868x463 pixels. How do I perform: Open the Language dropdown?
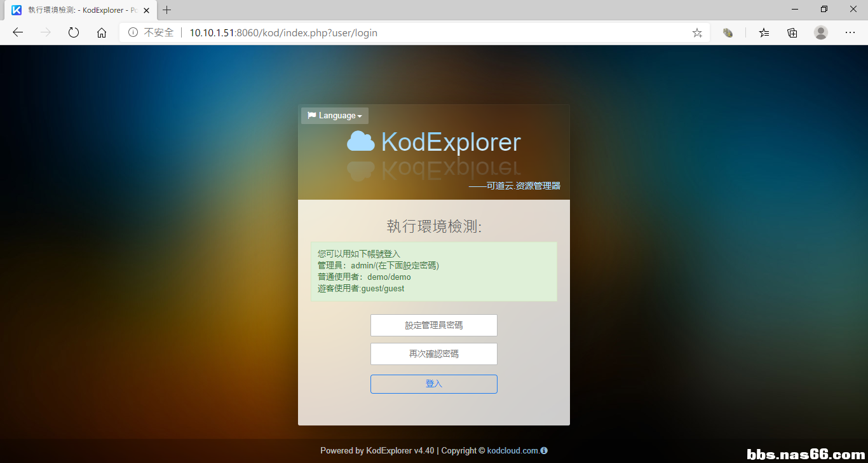click(335, 116)
